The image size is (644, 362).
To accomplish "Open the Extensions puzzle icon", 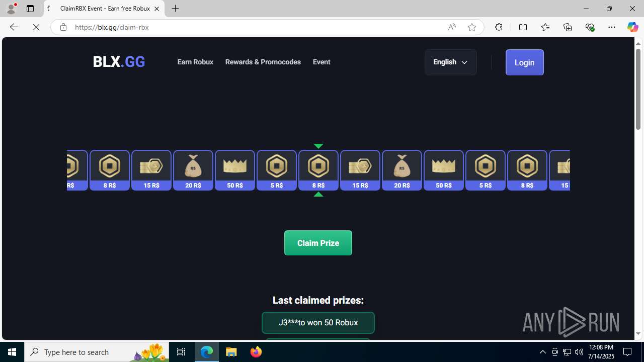I will 499,27.
